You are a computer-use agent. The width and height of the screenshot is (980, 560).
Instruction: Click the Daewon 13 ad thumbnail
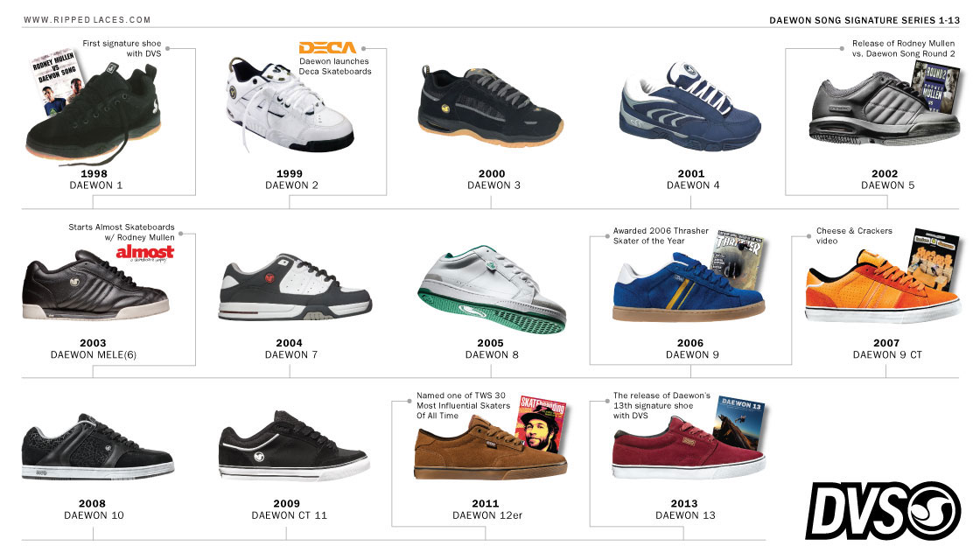tap(739, 422)
